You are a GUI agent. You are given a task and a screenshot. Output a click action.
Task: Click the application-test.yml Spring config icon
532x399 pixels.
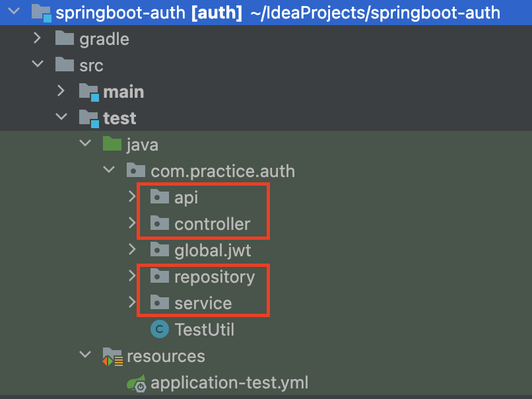coord(137,383)
